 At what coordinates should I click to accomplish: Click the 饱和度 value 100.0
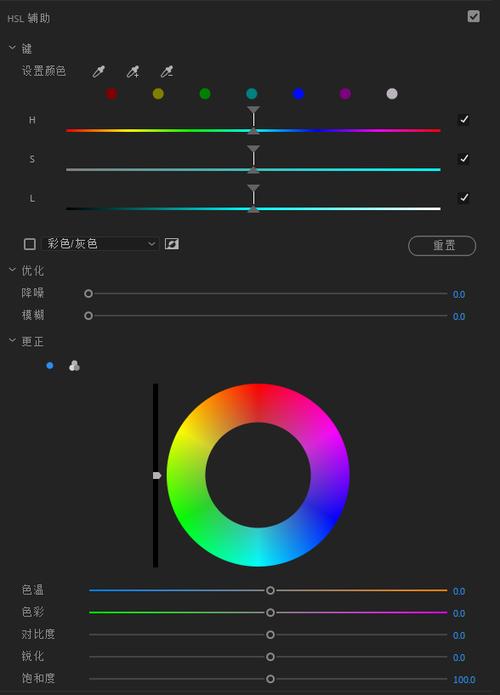point(464,680)
